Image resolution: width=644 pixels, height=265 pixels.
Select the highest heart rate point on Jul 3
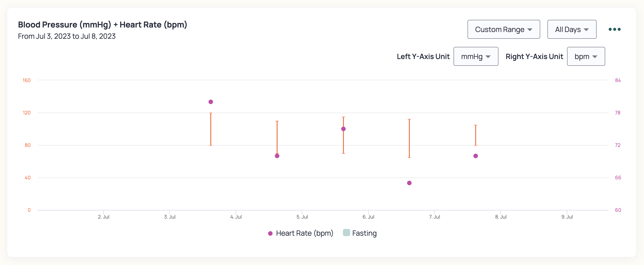211,102
